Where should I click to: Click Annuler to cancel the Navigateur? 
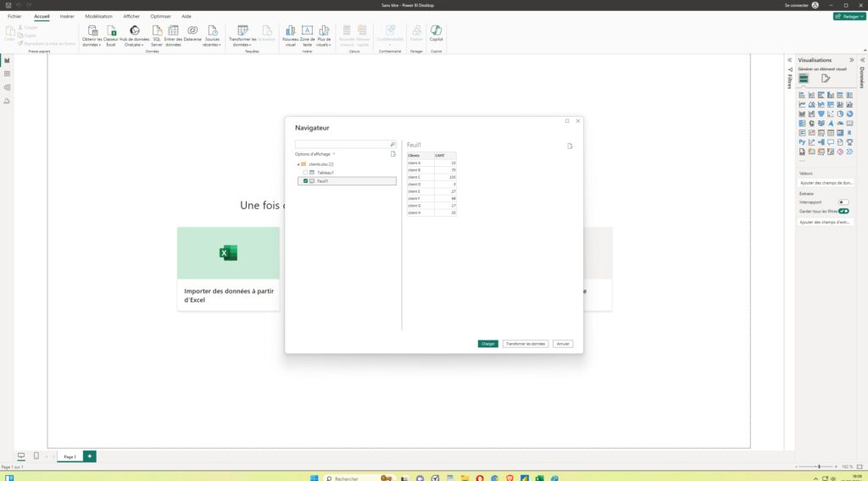click(x=563, y=344)
